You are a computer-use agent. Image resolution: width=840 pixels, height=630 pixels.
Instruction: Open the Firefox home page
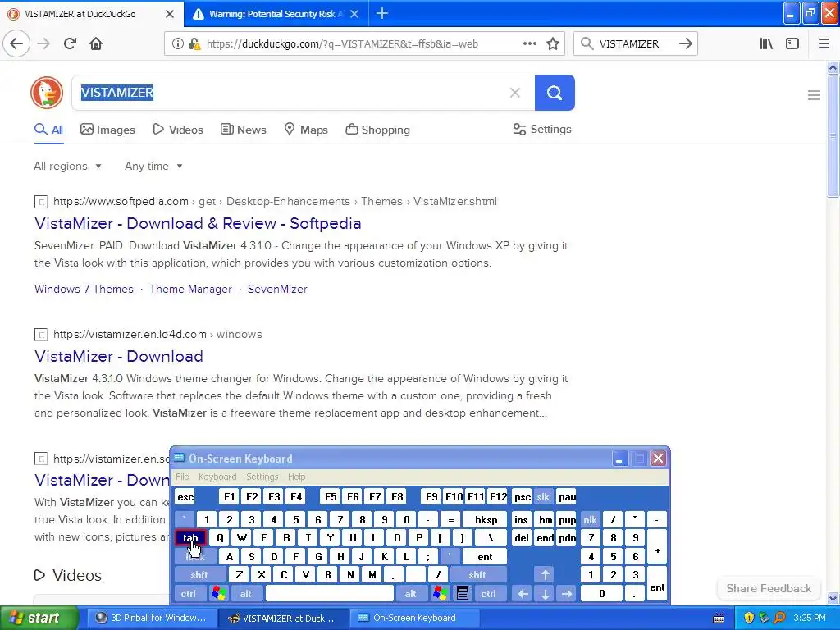click(x=96, y=43)
